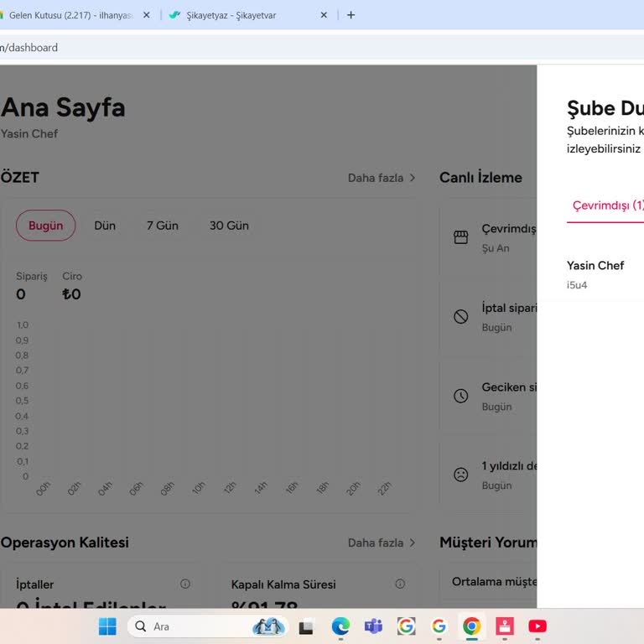Open YouTube from the taskbar
The width and height of the screenshot is (644, 644).
(538, 626)
